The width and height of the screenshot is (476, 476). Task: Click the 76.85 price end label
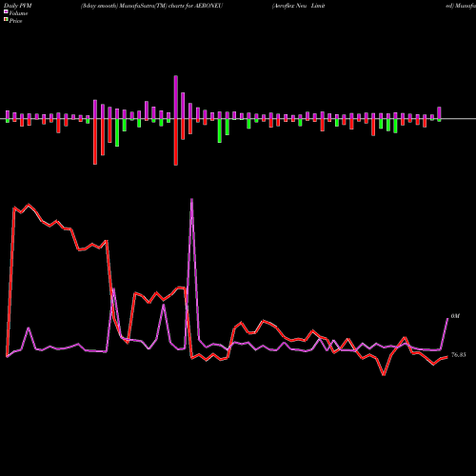click(459, 355)
